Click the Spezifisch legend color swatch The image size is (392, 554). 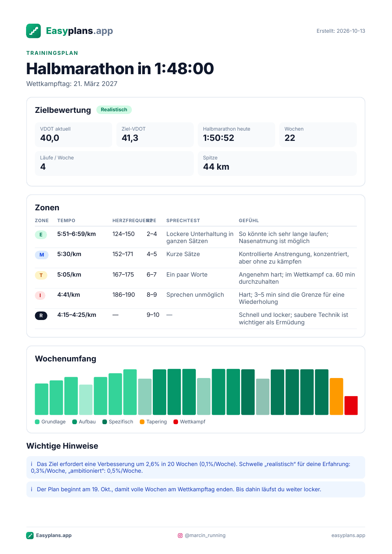105,422
